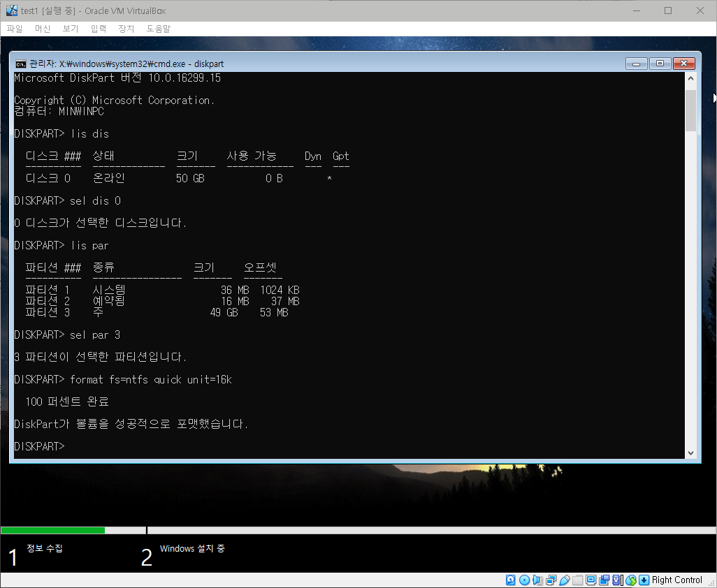
Task: Click the 'Copyright (C) Microsoft Corporation.' line
Action: click(x=115, y=100)
